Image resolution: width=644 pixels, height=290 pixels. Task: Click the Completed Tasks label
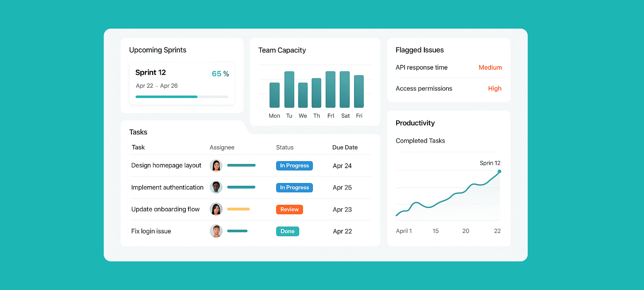pos(420,141)
